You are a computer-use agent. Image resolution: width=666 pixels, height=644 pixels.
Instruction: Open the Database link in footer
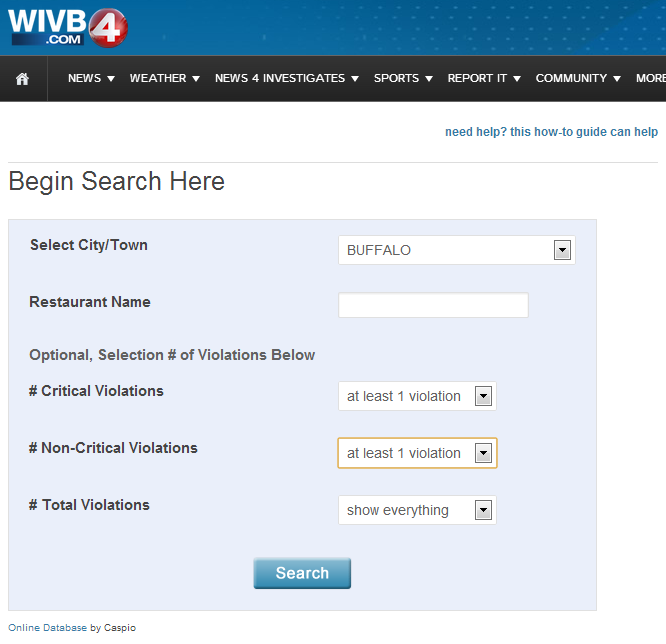point(64,628)
